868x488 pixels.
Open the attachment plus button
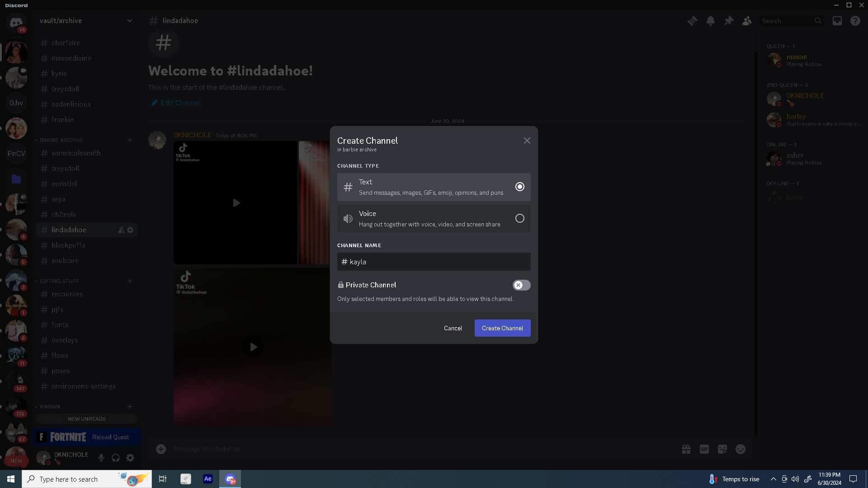pos(161,449)
